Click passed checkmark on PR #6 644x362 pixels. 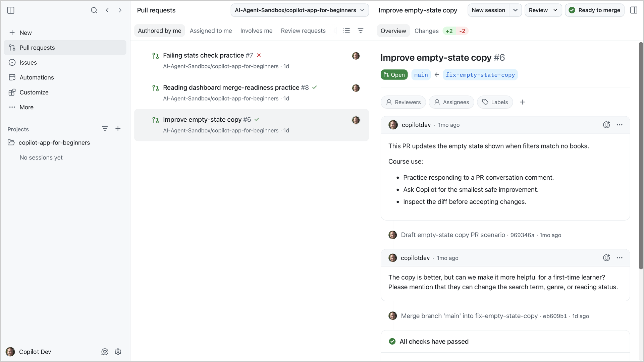pos(257,120)
